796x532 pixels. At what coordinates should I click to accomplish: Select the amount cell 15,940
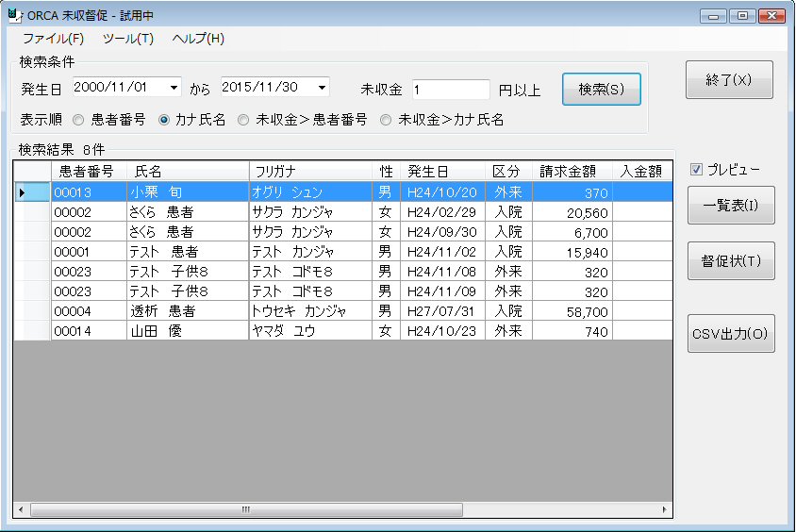pyautogui.click(x=572, y=252)
